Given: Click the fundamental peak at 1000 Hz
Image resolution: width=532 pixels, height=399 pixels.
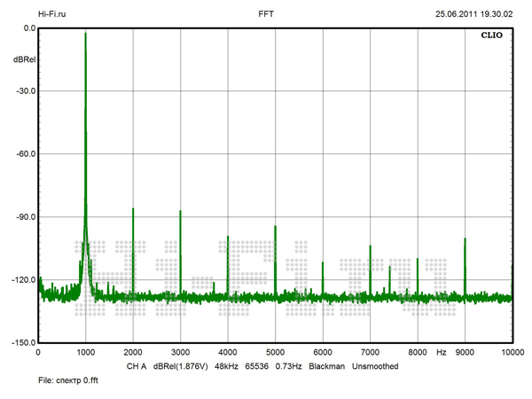Looking at the screenshot, I should (x=85, y=34).
